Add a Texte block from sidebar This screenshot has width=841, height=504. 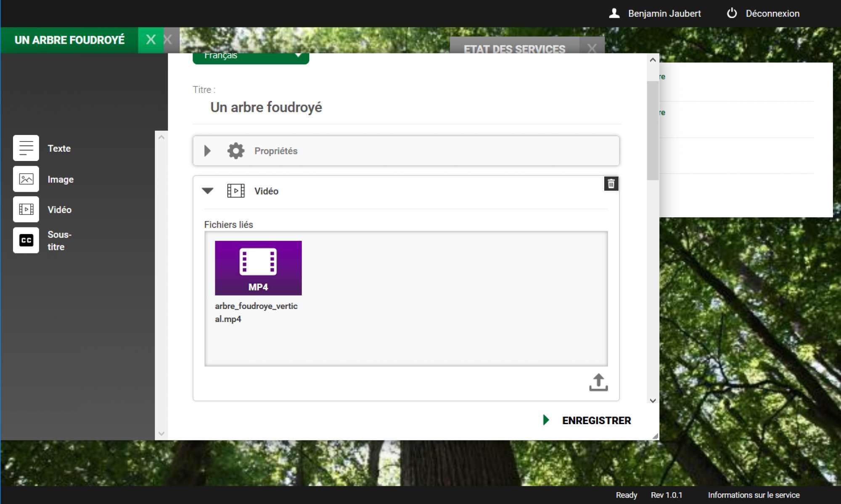pos(26,148)
